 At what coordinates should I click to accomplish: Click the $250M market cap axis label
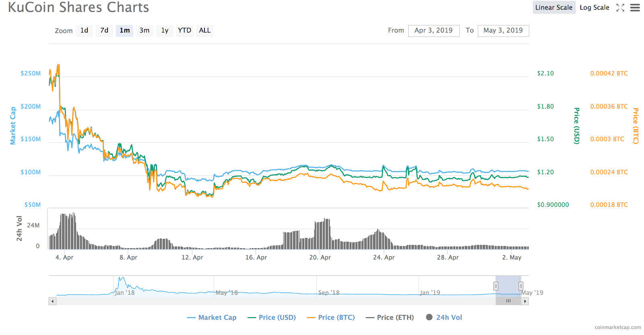pos(31,73)
